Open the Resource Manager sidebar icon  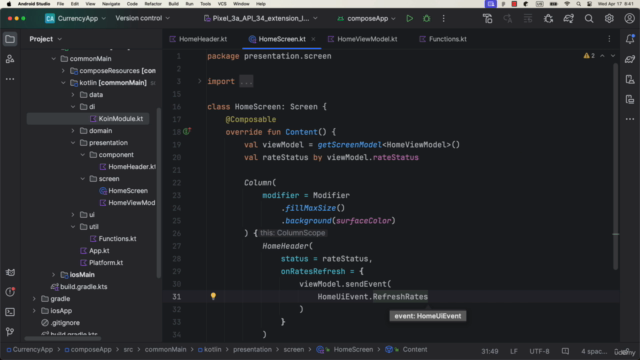coord(10,59)
